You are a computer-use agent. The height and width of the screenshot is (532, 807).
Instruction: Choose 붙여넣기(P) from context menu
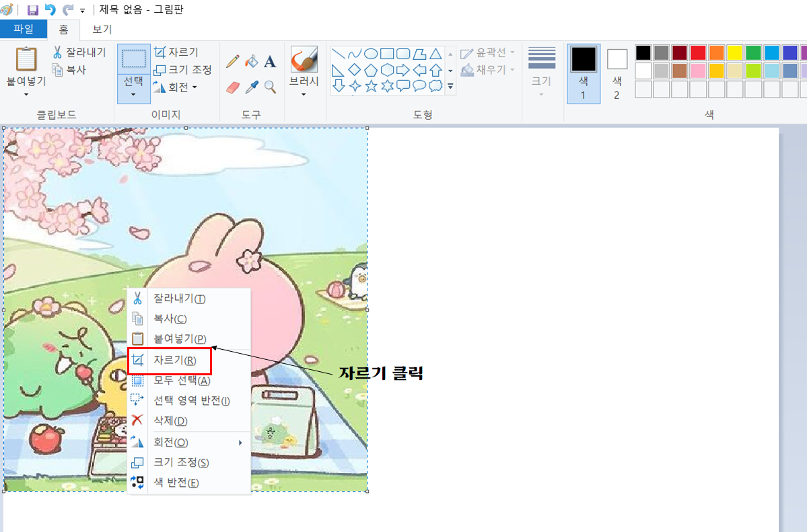(189, 338)
